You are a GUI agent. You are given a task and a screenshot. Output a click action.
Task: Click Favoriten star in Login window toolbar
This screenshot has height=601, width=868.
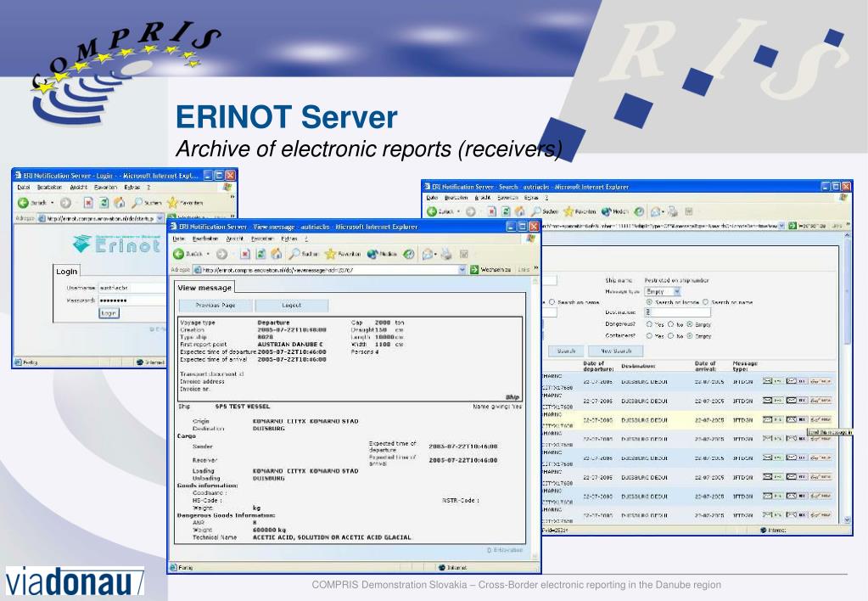tap(173, 203)
